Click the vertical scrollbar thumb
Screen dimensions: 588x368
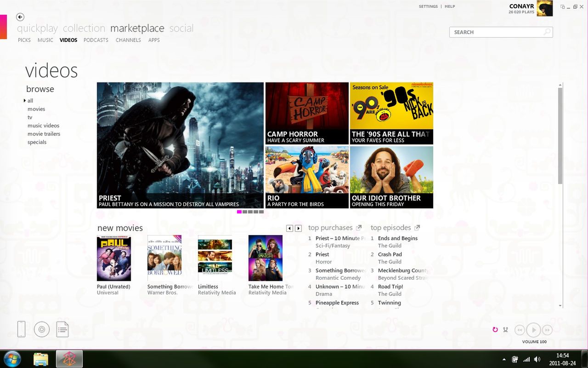[x=560, y=136]
